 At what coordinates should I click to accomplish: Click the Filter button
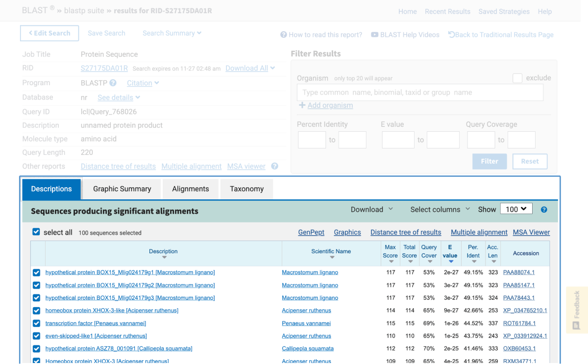(x=490, y=161)
